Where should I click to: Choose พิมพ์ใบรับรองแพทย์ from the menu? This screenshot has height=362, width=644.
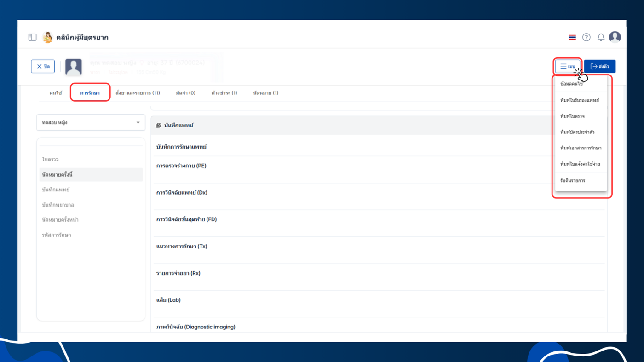click(x=581, y=100)
